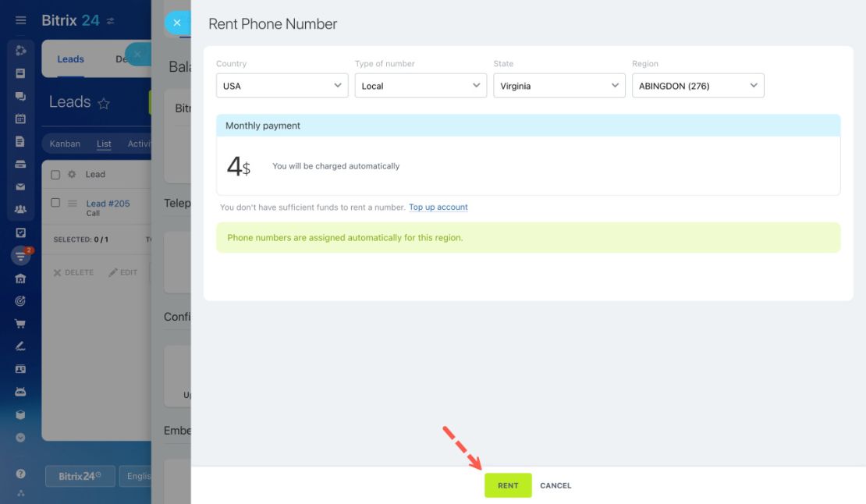Close the Rent Phone Number slider panel
Image resolution: width=866 pixels, height=504 pixels.
pos(177,23)
